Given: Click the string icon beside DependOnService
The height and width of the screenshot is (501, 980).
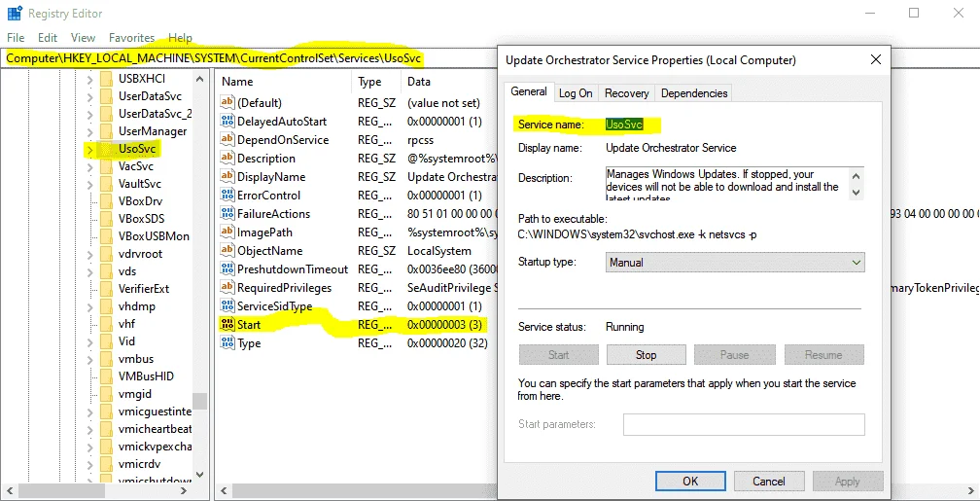Looking at the screenshot, I should pos(227,139).
